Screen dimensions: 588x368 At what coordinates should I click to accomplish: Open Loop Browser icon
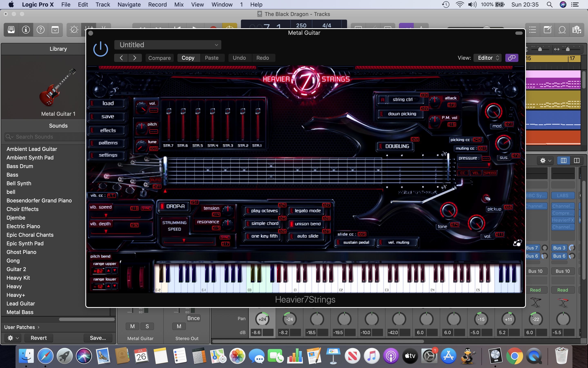562,30
